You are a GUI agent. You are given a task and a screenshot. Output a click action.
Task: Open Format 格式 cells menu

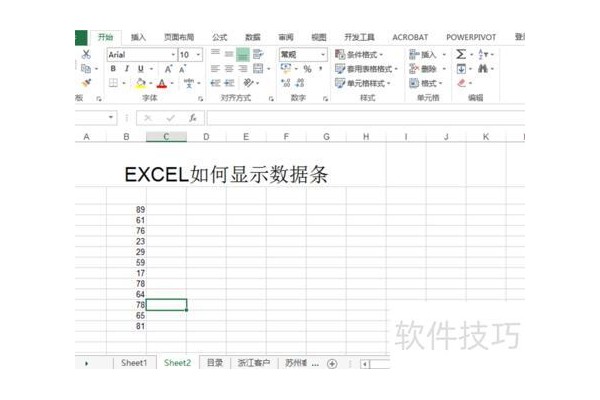coord(426,83)
